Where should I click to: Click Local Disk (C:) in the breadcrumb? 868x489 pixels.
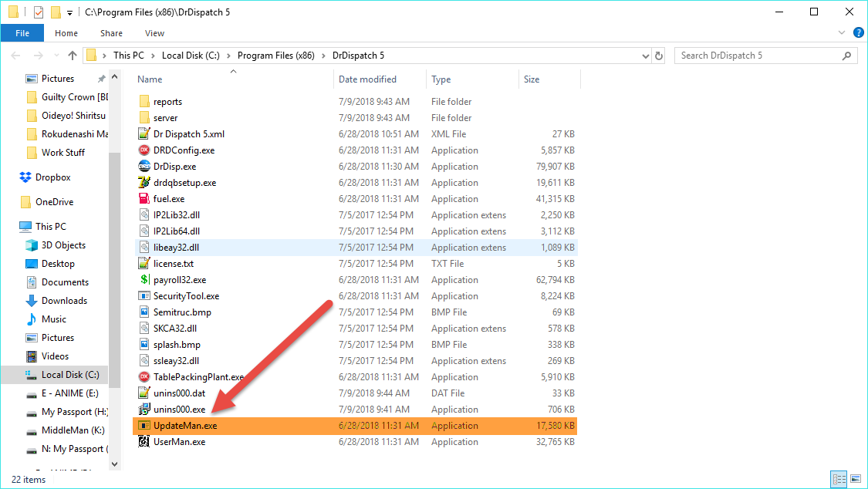[191, 56]
